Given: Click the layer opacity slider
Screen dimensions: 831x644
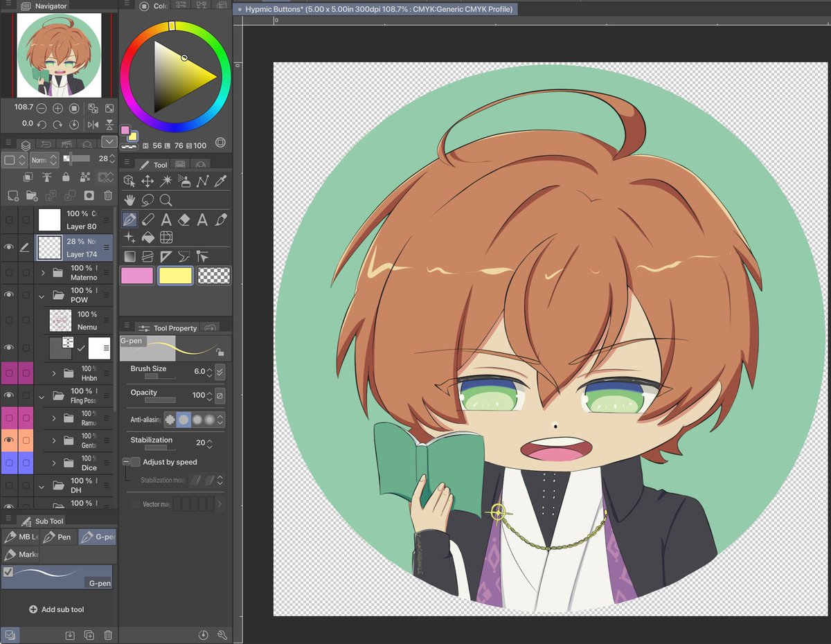Looking at the screenshot, I should click(77, 159).
